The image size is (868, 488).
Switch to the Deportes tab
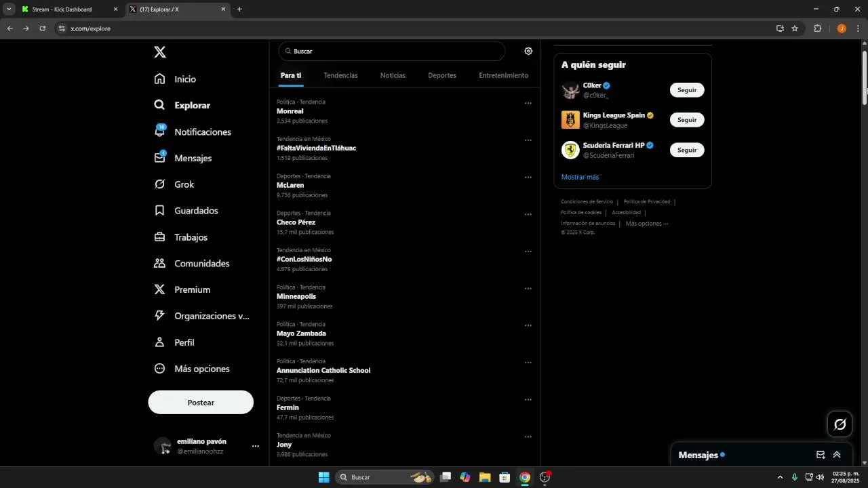pos(442,75)
